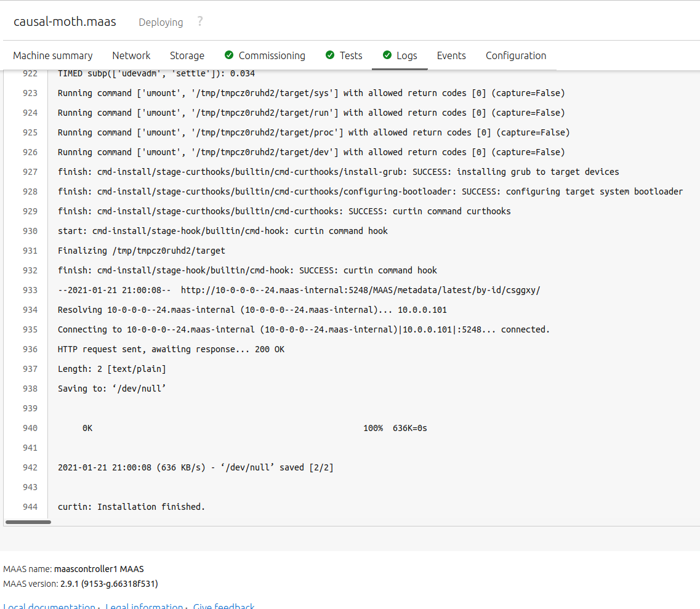Viewport: 700px width, 609px height.
Task: Switch to the Network tab
Action: click(131, 56)
